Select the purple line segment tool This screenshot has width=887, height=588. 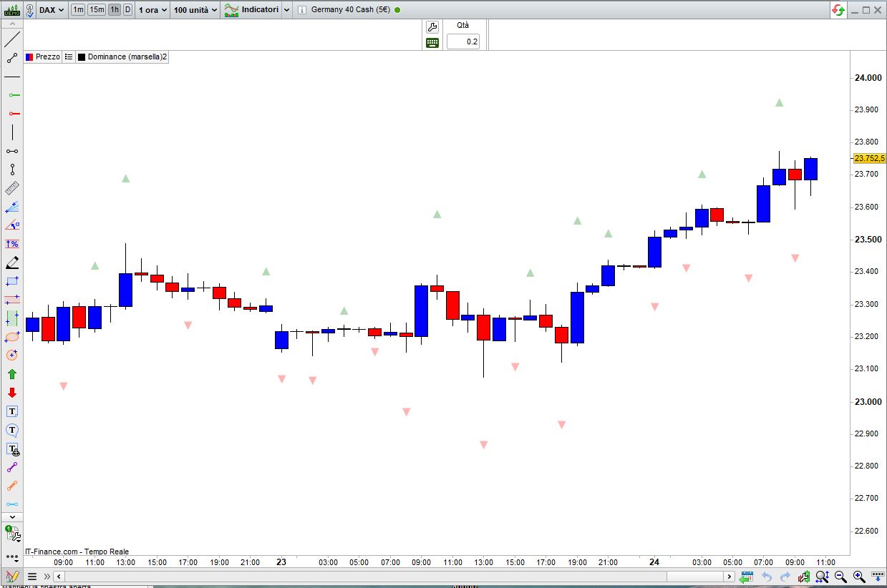point(12,467)
